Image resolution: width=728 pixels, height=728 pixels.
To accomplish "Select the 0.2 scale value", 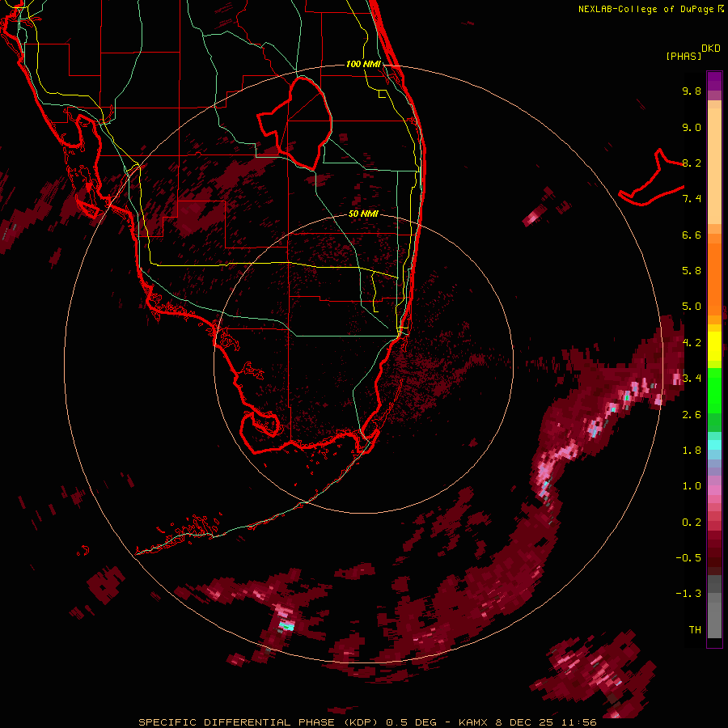I will tap(692, 523).
